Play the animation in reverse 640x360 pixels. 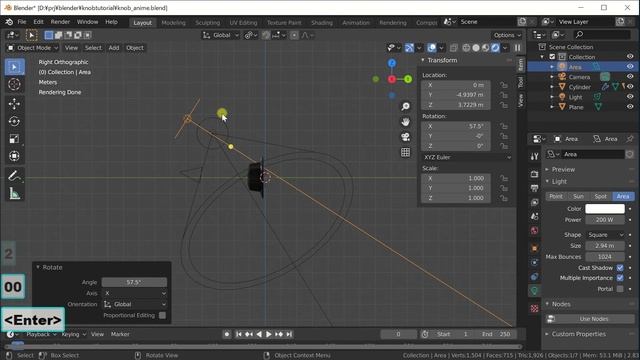coord(259,334)
